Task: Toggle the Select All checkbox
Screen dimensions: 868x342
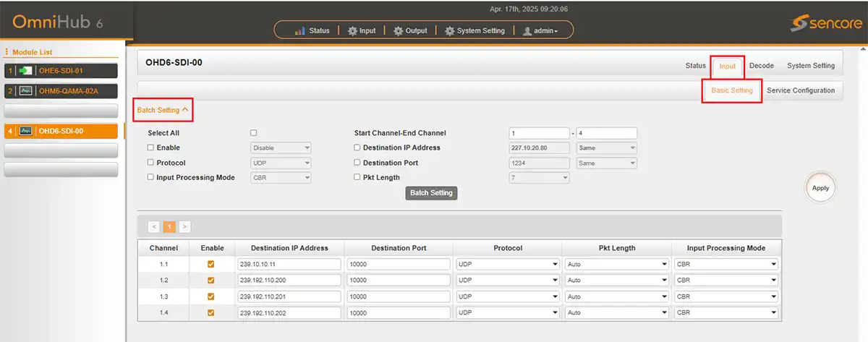Action: coord(253,133)
